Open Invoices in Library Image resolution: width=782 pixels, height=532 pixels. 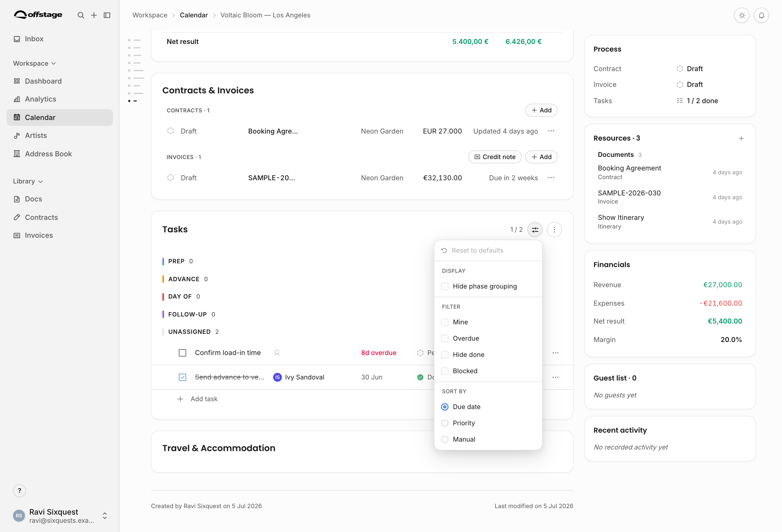pos(59,235)
